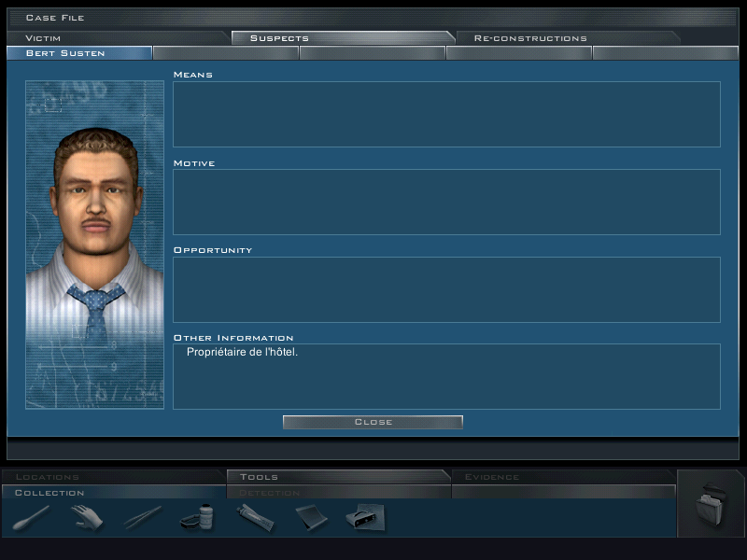Open the Locations tab
This screenshot has height=560, width=747.
(112, 477)
